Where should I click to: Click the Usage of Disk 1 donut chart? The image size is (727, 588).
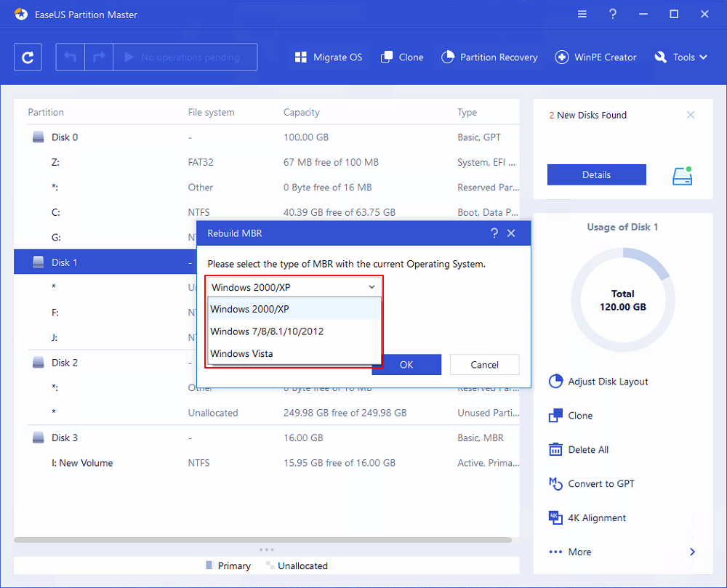[623, 300]
